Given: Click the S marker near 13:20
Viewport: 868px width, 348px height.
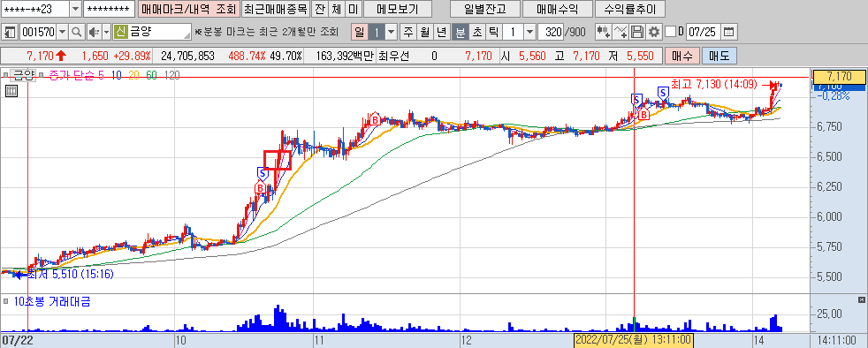Looking at the screenshot, I should pyautogui.click(x=663, y=92).
